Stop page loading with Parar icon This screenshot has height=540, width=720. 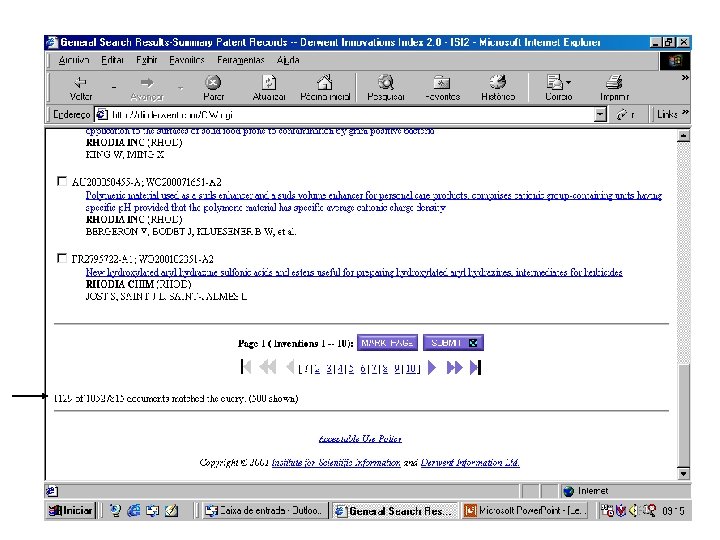coord(213,82)
